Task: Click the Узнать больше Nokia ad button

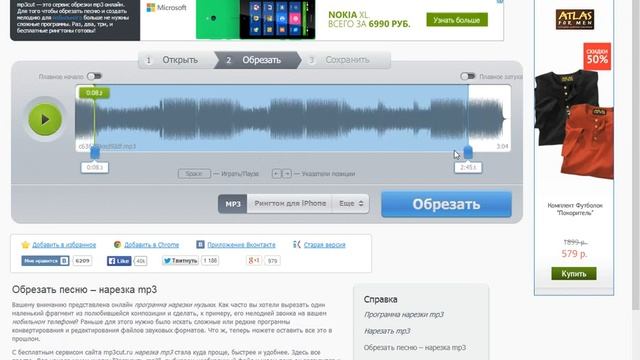Action: (457, 20)
